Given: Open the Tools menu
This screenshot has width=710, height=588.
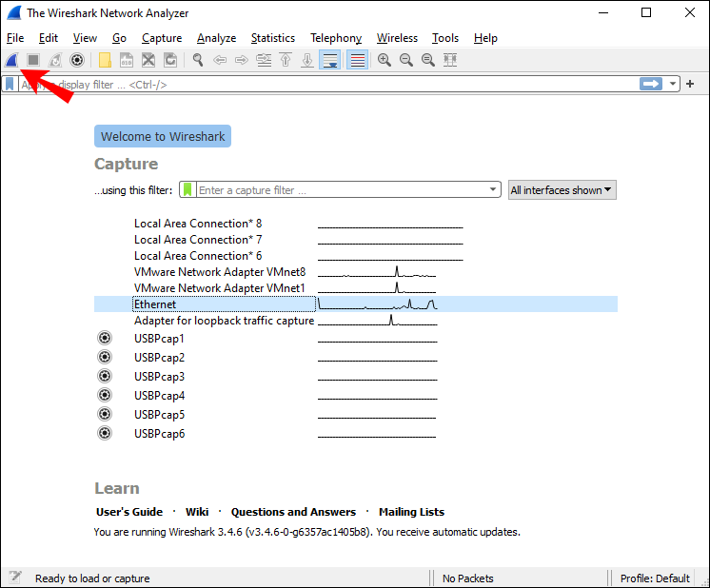Looking at the screenshot, I should (445, 38).
